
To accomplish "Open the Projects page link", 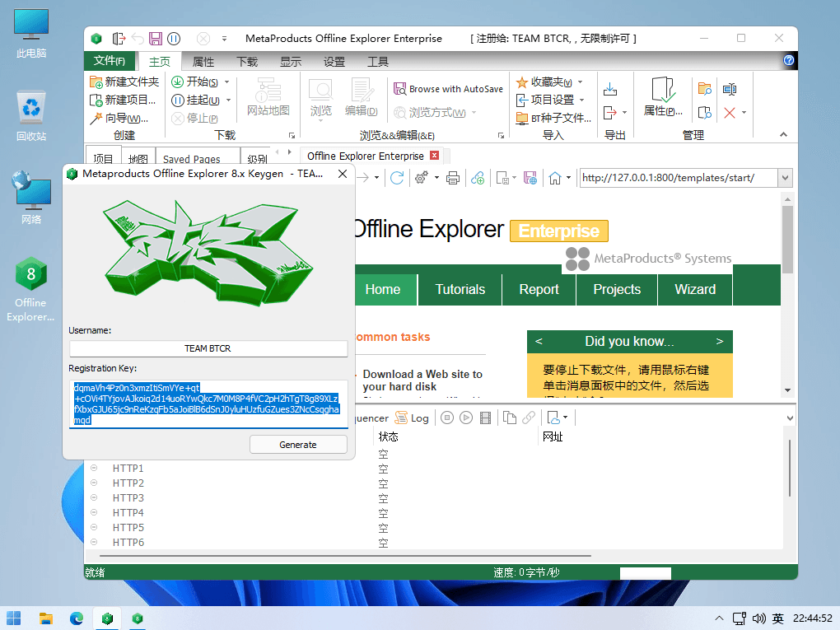I will tap(617, 289).
